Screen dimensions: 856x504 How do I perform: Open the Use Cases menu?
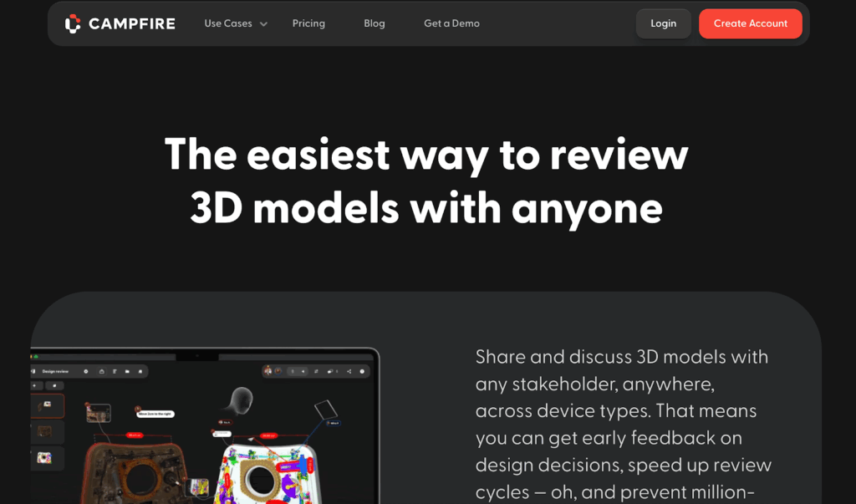(228, 23)
